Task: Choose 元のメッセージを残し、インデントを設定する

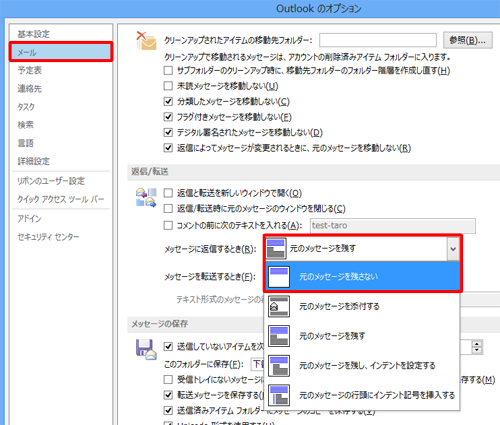Action: [x=362, y=365]
